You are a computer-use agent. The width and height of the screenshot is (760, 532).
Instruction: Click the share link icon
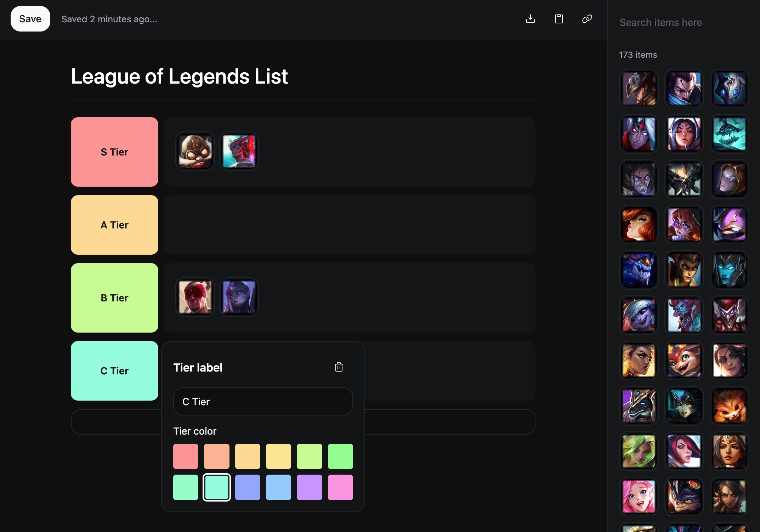(587, 19)
